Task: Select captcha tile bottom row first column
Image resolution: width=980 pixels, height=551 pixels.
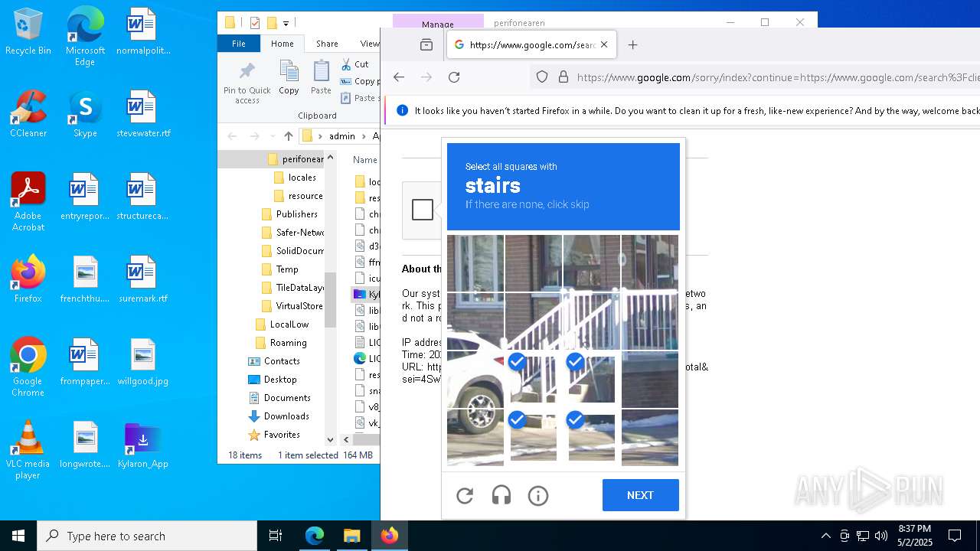Action: tap(475, 438)
